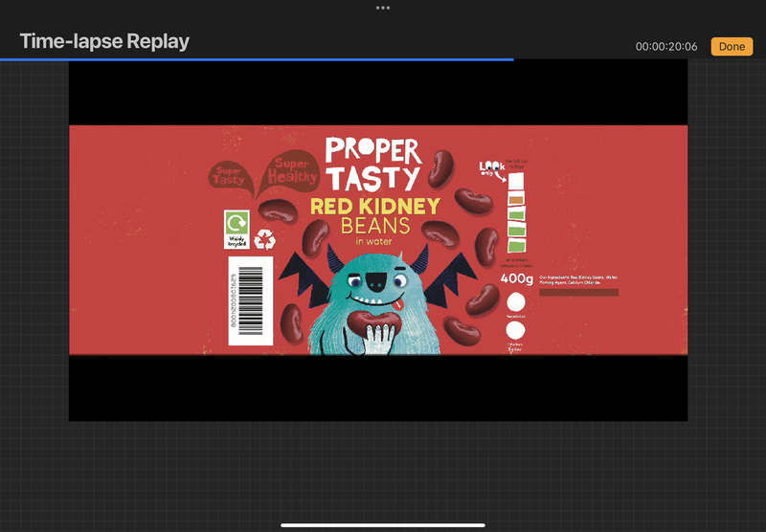766x532 pixels.
Task: Tap the home indicator bar at bottom
Action: [383, 524]
